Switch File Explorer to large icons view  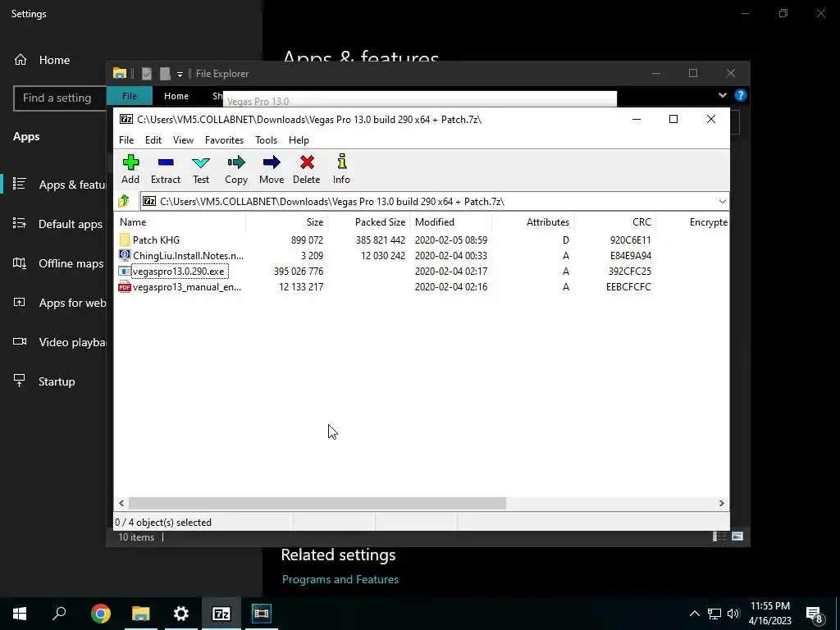click(x=737, y=536)
